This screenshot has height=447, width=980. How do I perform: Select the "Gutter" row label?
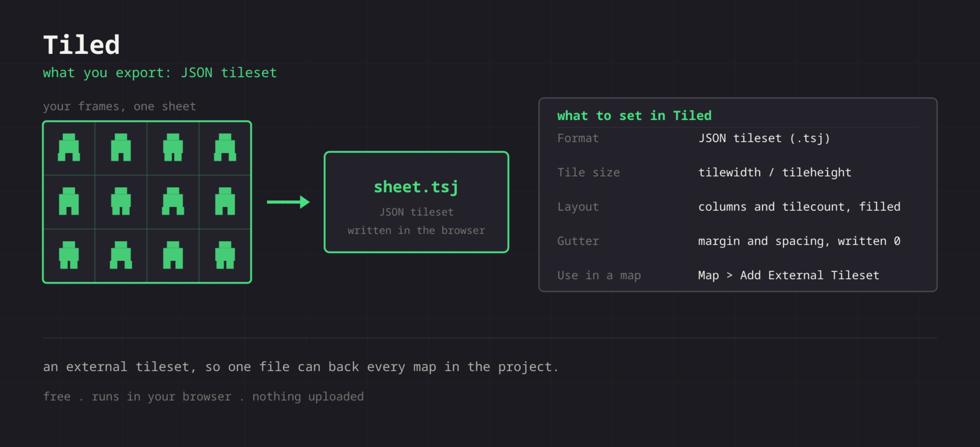[578, 241]
